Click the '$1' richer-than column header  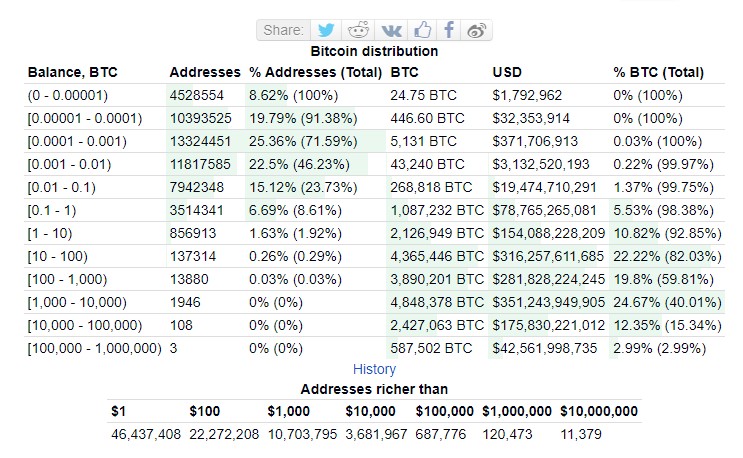[x=118, y=411]
